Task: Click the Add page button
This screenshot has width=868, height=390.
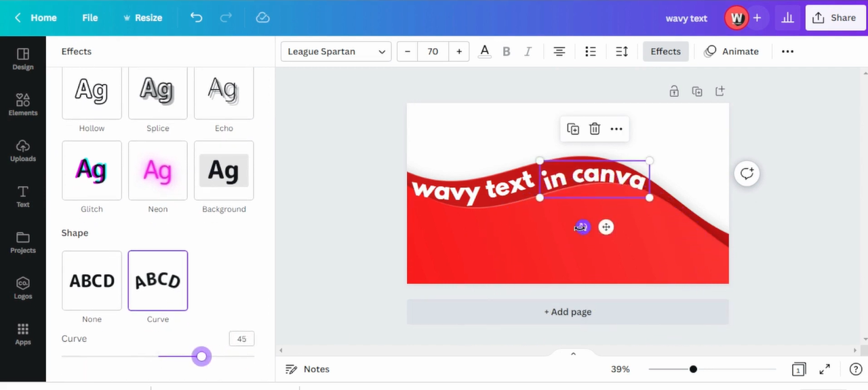Action: click(568, 312)
